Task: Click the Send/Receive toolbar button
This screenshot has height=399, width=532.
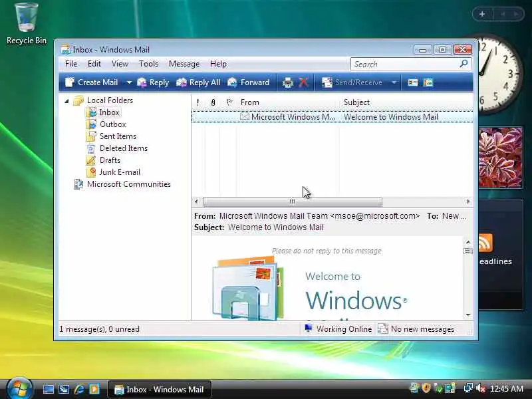Action: click(x=352, y=82)
